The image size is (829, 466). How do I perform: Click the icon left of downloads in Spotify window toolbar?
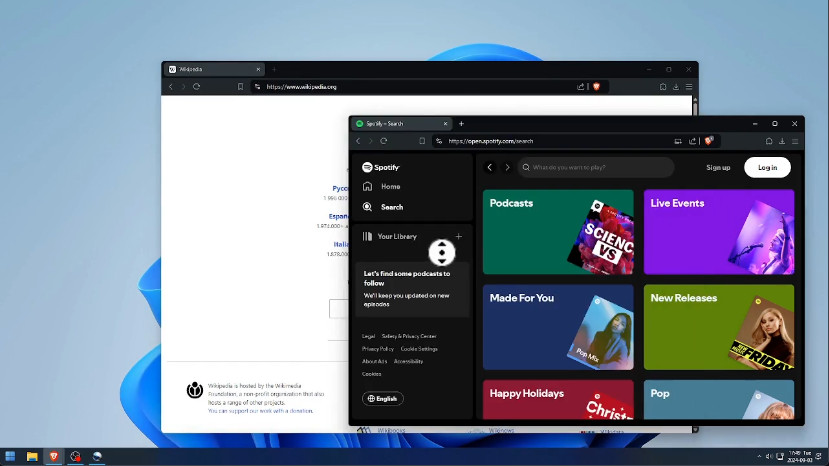pyautogui.click(x=769, y=141)
